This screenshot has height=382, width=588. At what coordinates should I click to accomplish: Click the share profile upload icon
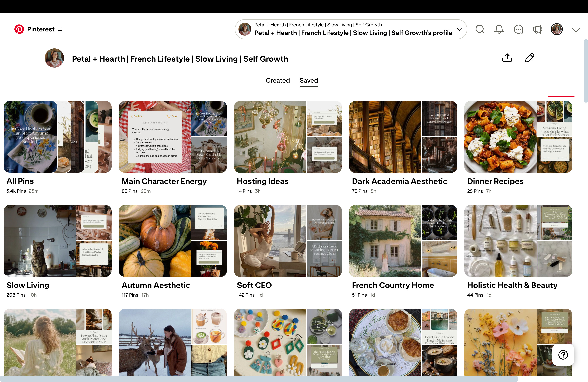pyautogui.click(x=507, y=58)
